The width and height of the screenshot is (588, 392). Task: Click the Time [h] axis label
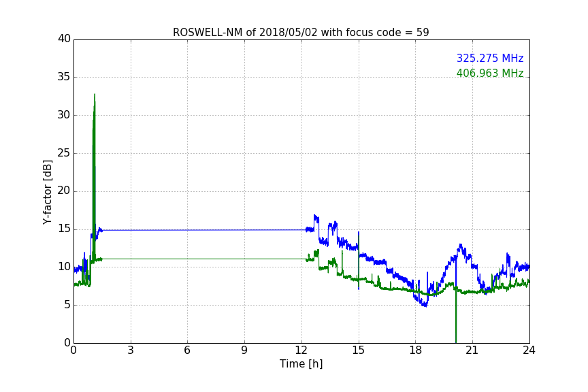[301, 364]
